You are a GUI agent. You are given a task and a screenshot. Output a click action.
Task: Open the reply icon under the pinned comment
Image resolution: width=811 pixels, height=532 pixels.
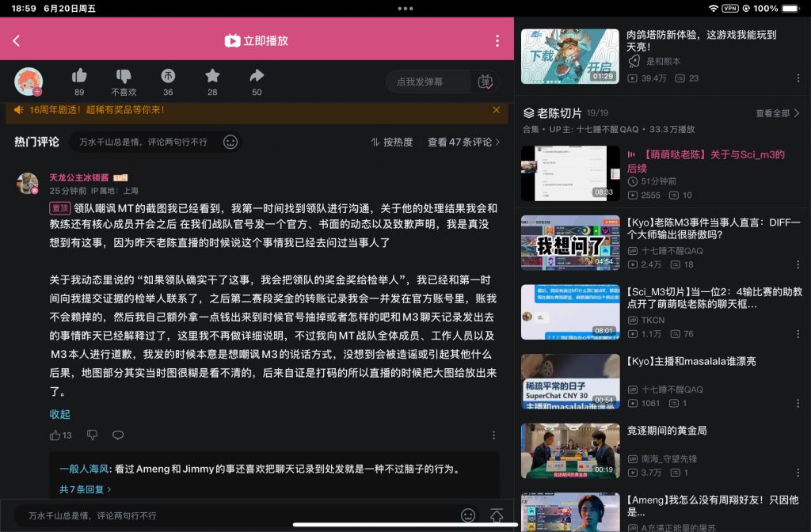118,435
